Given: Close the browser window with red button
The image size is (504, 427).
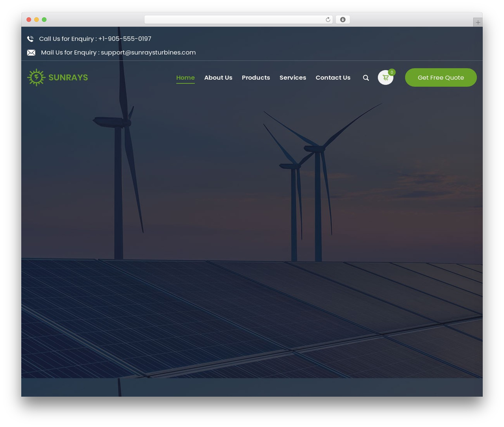Looking at the screenshot, I should 29,20.
